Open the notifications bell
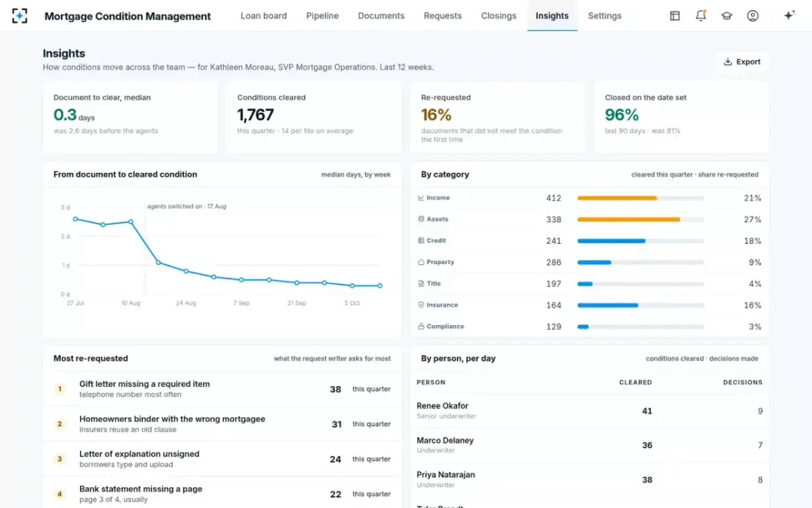Image resolution: width=812 pixels, height=508 pixels. pyautogui.click(x=701, y=16)
